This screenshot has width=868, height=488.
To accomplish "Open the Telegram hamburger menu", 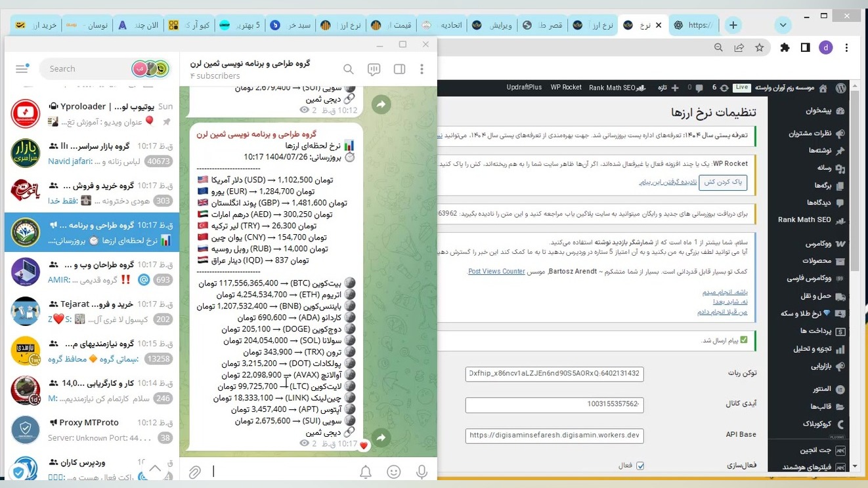I will pos(22,69).
